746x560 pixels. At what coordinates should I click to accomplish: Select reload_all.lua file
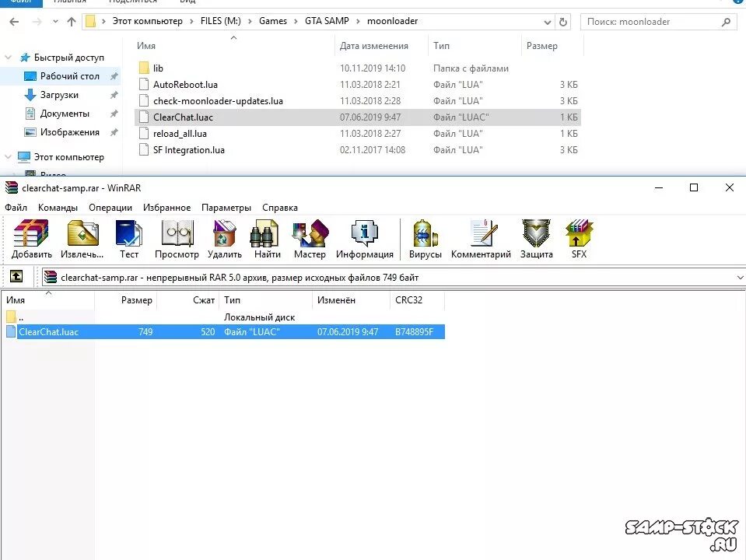tap(358, 134)
